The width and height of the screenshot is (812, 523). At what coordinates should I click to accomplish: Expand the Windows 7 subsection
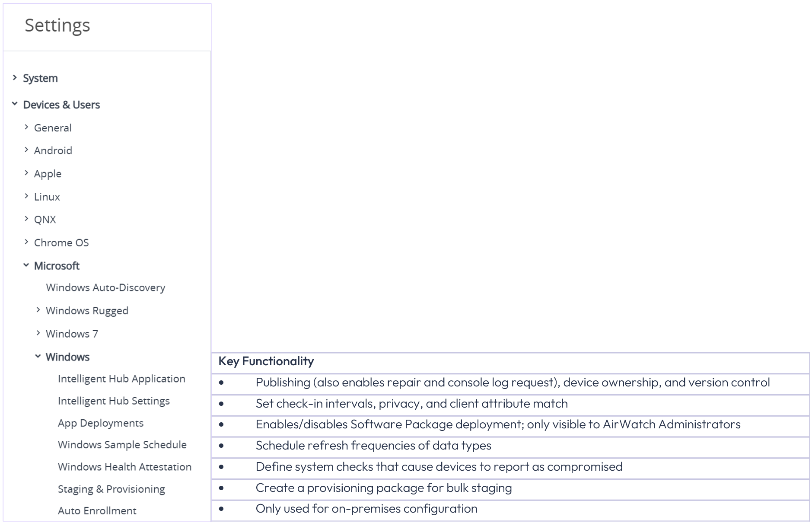[72, 334]
